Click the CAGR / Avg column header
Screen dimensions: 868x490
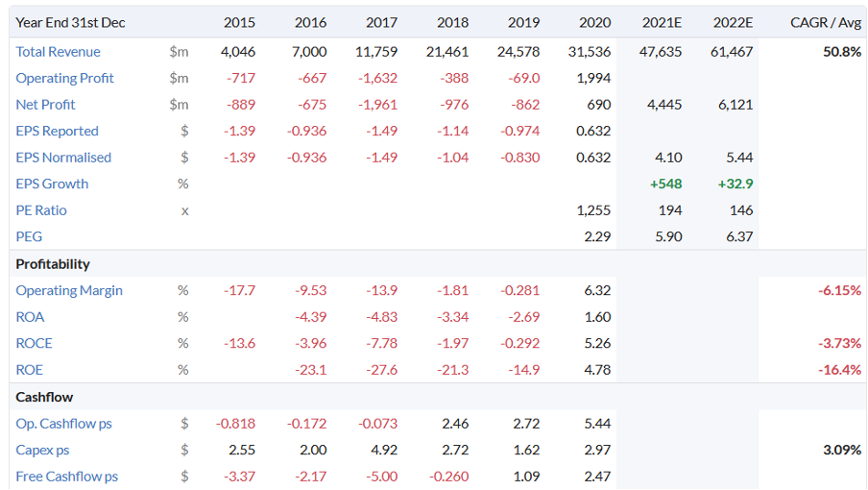coord(826,22)
